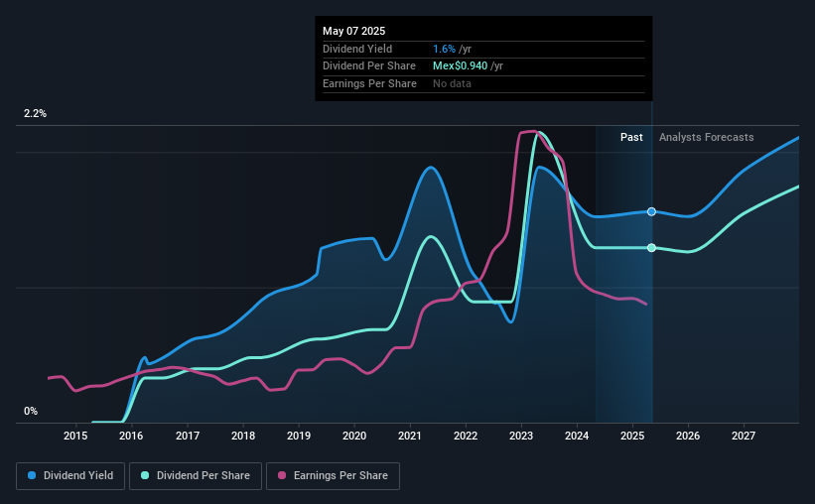Click the Analysts Forecasts label
This screenshot has width=815, height=504.
pyautogui.click(x=707, y=137)
